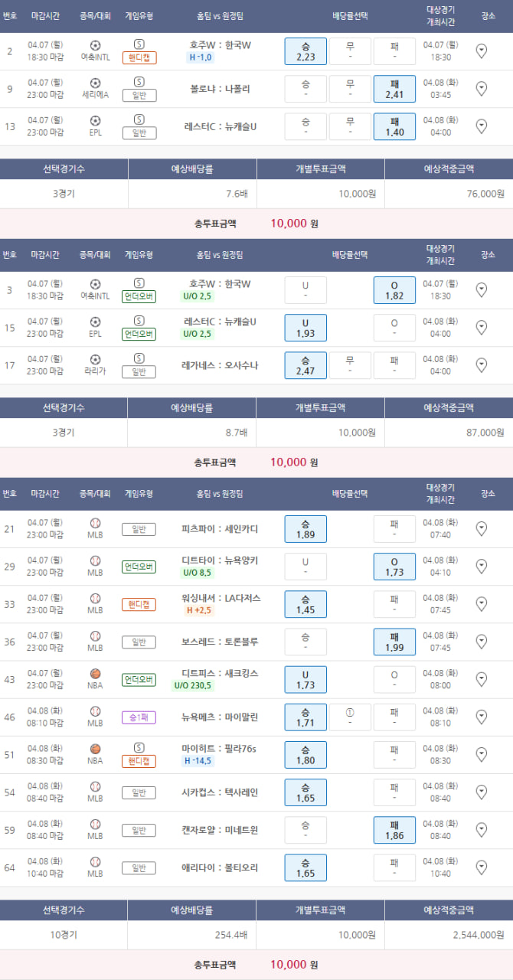
Task: Toggle 승 2.23 odds for 호주W vs 한국W
Action: [x=306, y=51]
